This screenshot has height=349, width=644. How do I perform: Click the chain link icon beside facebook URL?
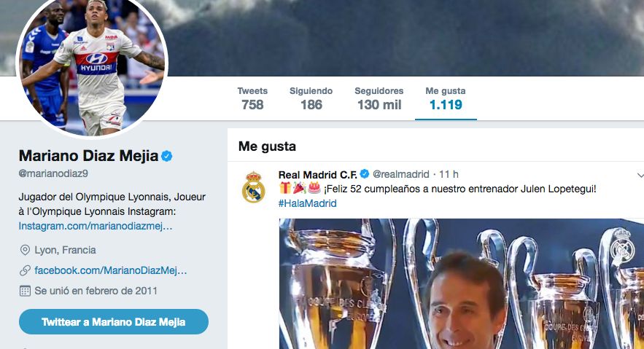point(24,270)
